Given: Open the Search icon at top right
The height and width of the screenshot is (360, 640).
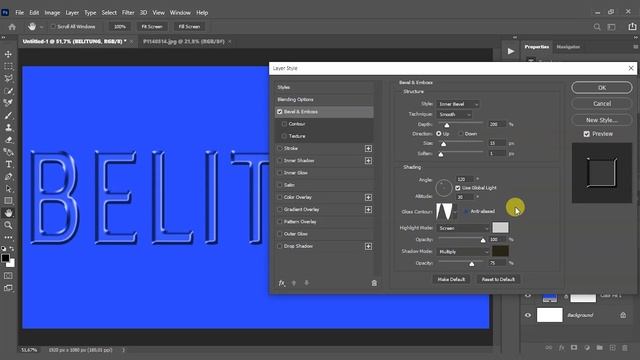Looking at the screenshot, I should click(597, 27).
